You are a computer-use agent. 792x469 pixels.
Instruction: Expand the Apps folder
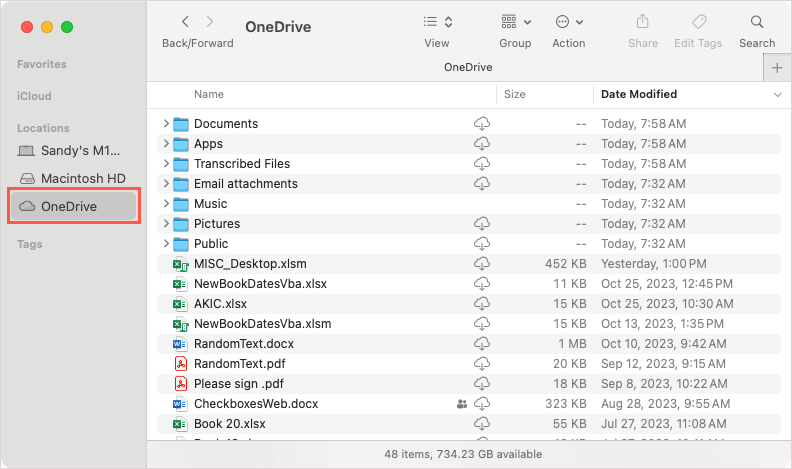tap(166, 143)
